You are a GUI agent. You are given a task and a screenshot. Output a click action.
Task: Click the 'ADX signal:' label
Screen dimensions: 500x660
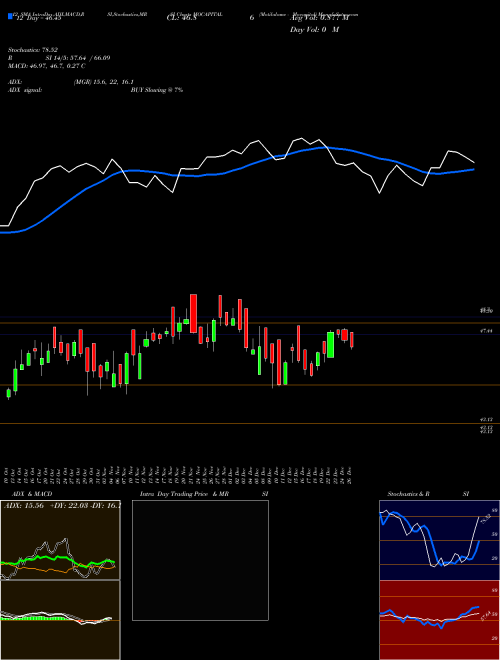click(x=25, y=90)
